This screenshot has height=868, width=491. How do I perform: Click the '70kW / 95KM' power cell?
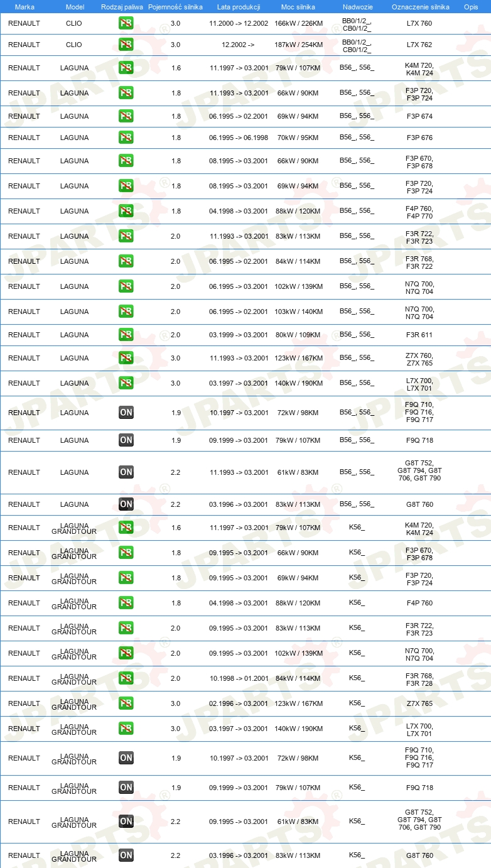299,138
